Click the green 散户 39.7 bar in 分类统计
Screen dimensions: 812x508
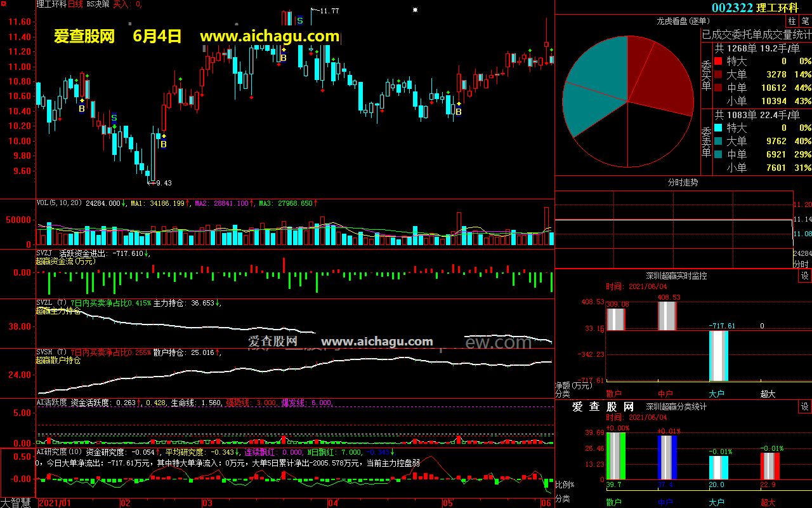coord(615,455)
